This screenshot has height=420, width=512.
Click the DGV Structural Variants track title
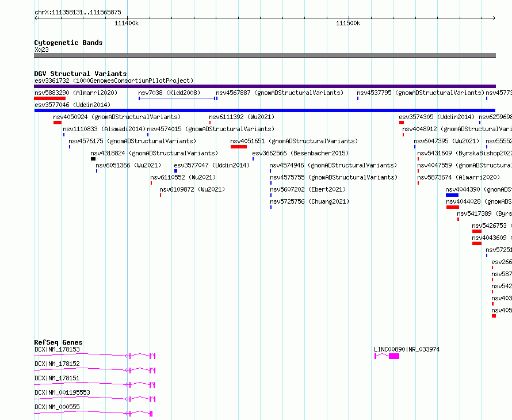[81, 74]
